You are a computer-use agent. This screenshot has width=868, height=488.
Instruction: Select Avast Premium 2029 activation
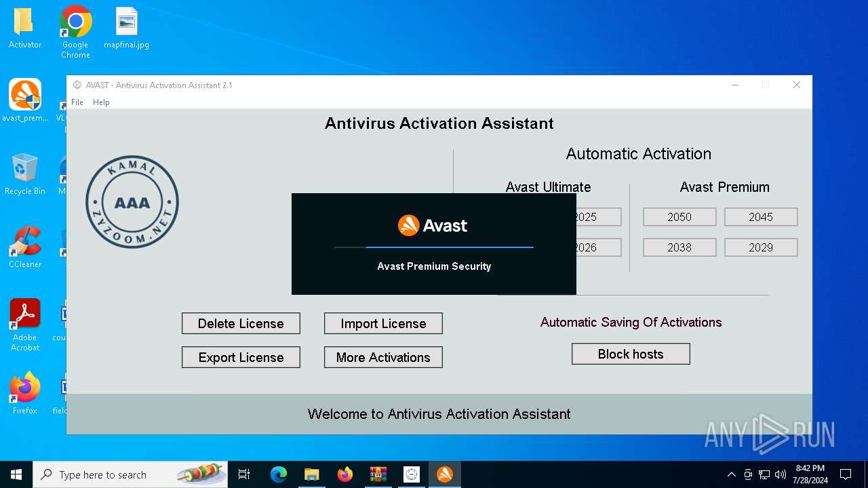tap(761, 247)
